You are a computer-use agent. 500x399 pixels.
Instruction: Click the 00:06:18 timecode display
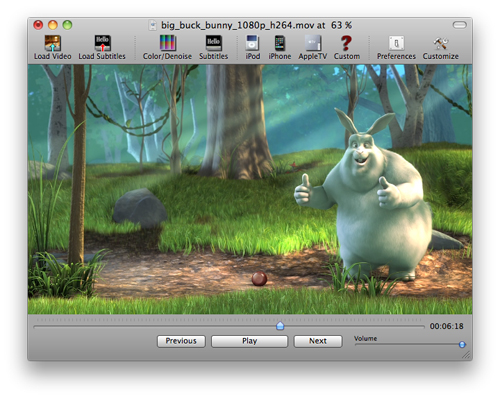click(446, 326)
